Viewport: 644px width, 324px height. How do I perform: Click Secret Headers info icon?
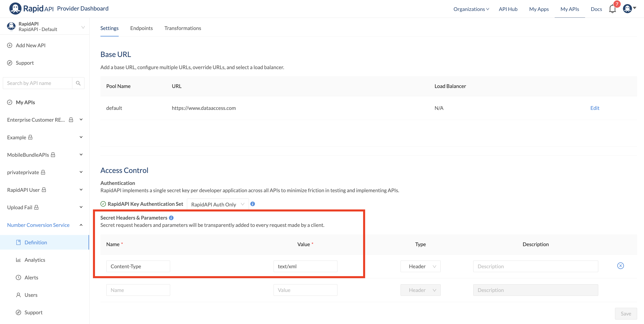tap(171, 218)
